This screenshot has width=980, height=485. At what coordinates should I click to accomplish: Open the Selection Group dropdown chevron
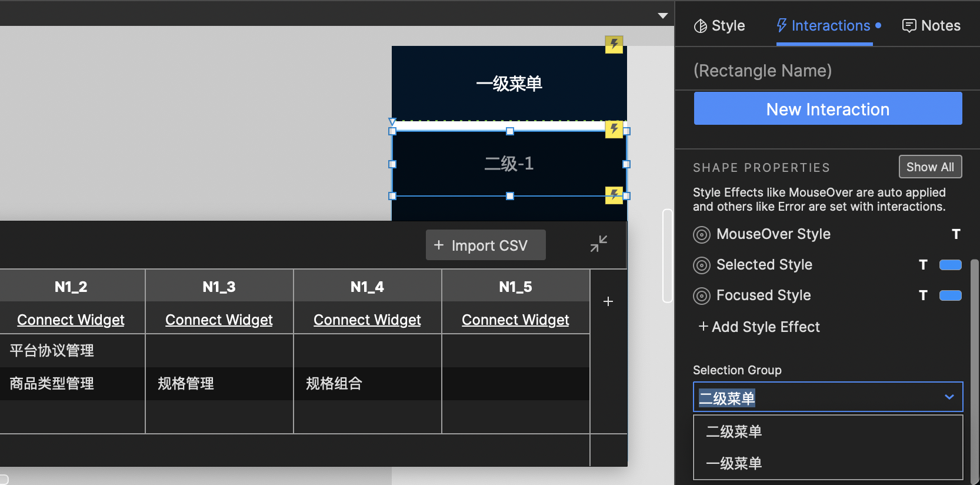pyautogui.click(x=949, y=397)
